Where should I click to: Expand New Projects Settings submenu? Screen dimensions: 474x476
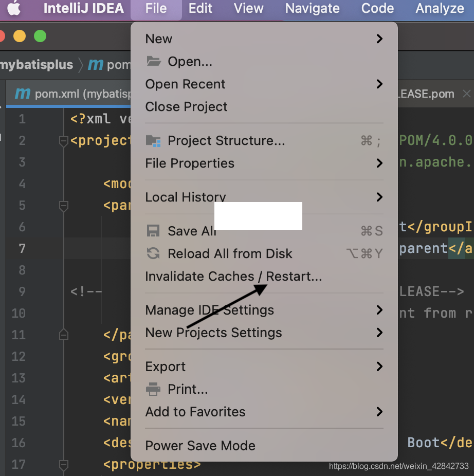pos(264,333)
